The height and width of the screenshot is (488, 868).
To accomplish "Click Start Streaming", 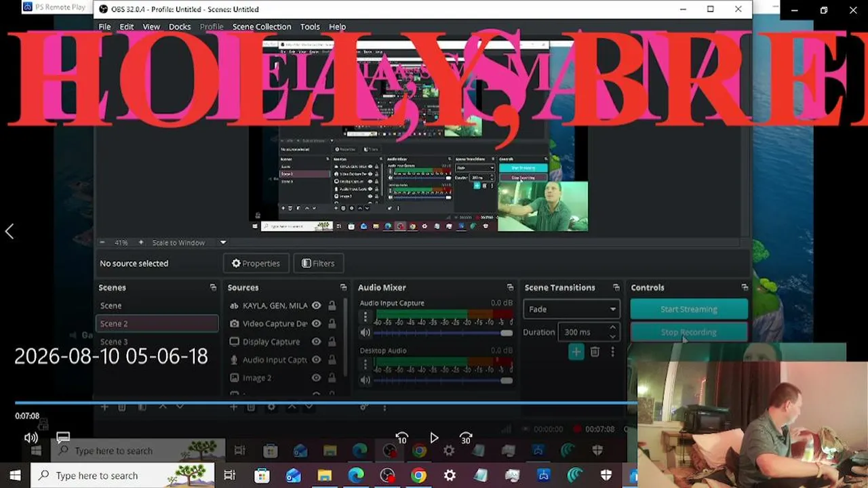I will [x=689, y=309].
